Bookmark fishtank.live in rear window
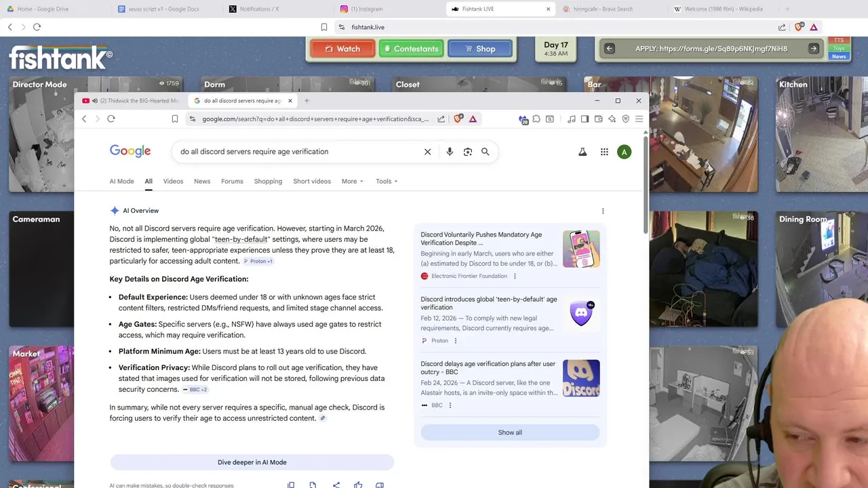 coord(324,27)
